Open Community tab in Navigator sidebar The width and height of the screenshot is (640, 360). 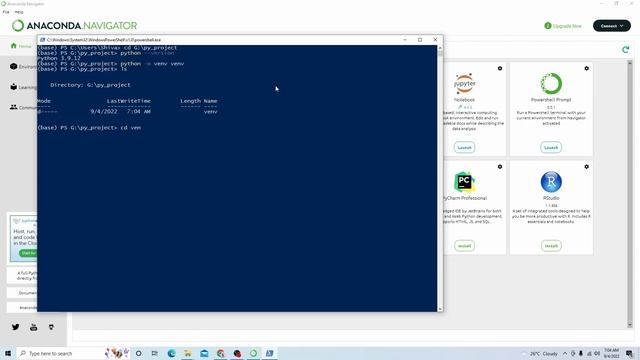click(x=23, y=107)
